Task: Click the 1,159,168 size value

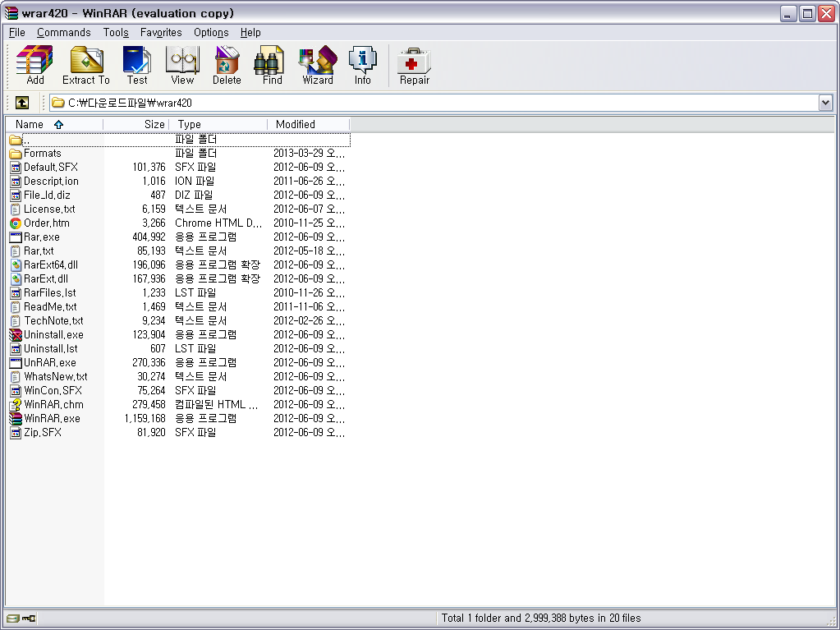Action: [145, 418]
